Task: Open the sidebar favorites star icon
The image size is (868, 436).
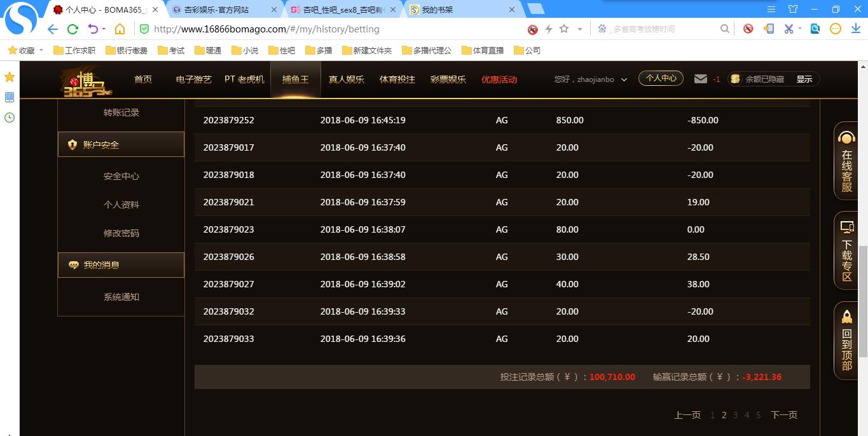Action: [10, 77]
